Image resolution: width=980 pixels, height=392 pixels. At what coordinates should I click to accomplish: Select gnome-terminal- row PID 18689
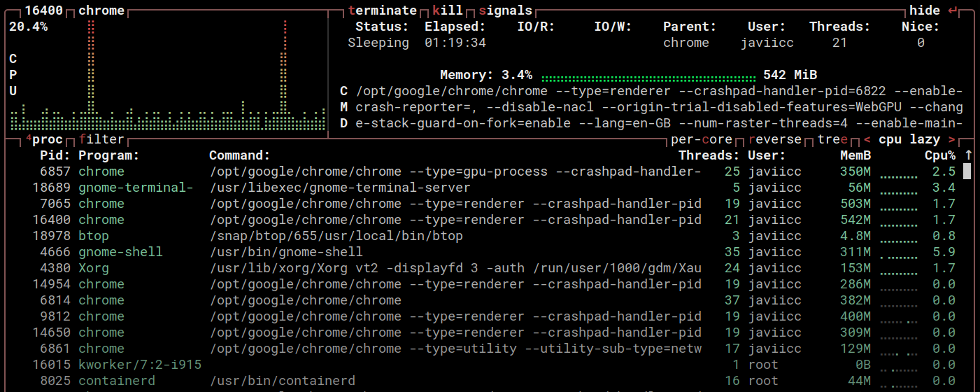[x=482, y=188]
